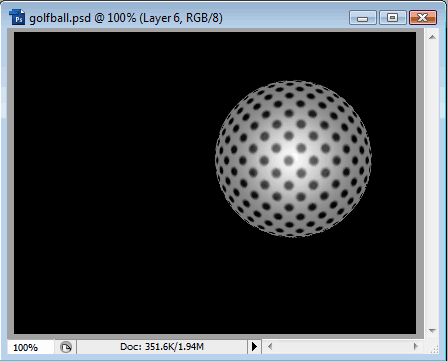Image resolution: width=448 pixels, height=361 pixels.
Task: Click the Photoshop document icon in title bar
Action: (17, 17)
